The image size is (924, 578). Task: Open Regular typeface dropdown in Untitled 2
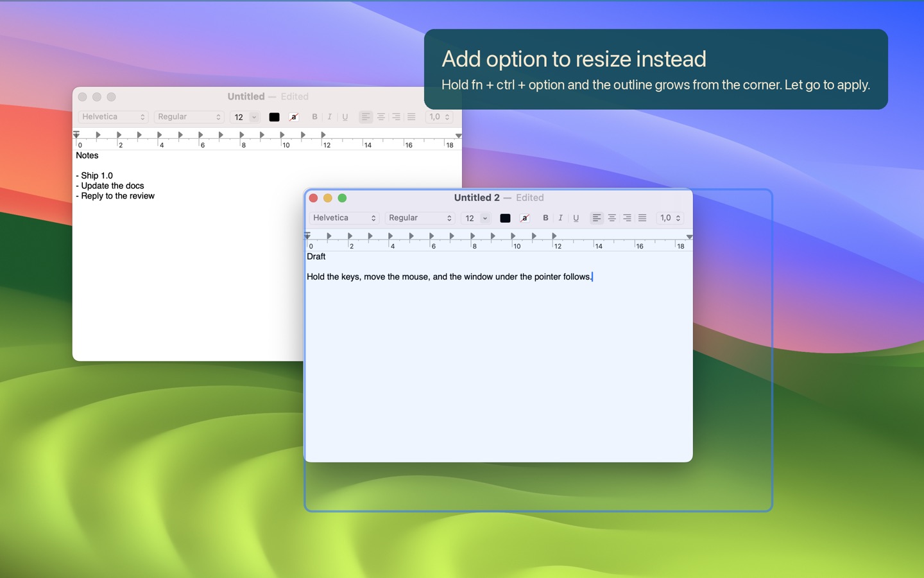tap(420, 218)
